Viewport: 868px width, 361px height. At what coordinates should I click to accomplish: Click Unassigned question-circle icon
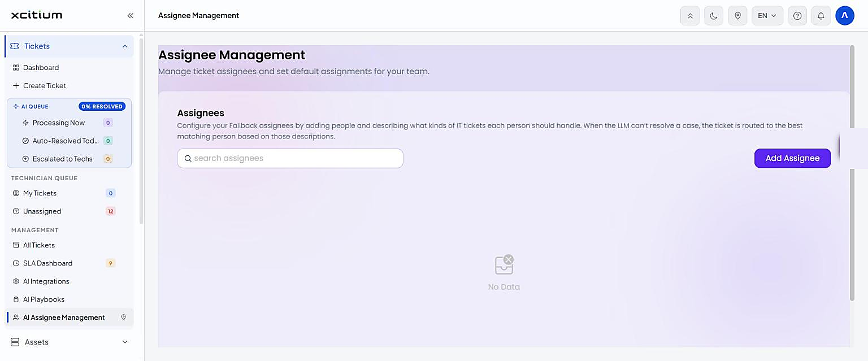tap(16, 211)
